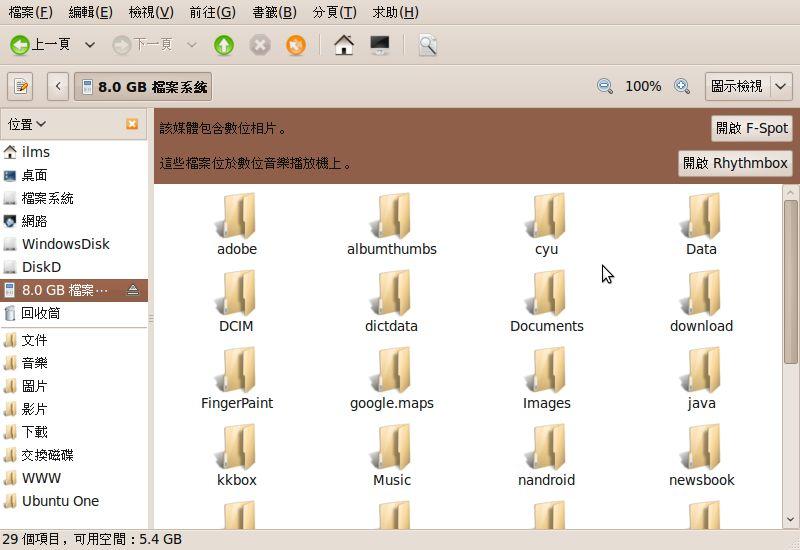Click the Search magnifier icon
Viewport: 800px width, 550px height.
point(427,45)
